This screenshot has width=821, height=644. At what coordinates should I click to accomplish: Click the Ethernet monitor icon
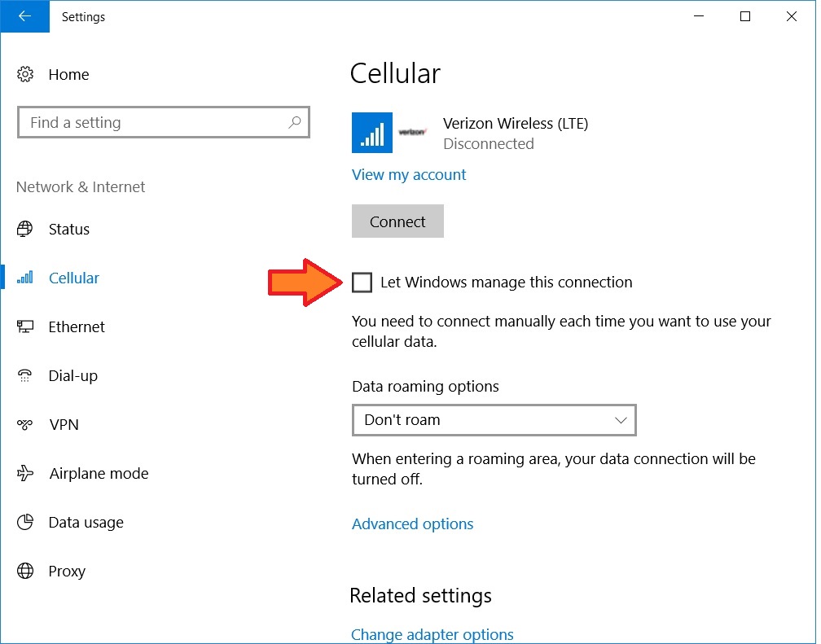click(25, 326)
